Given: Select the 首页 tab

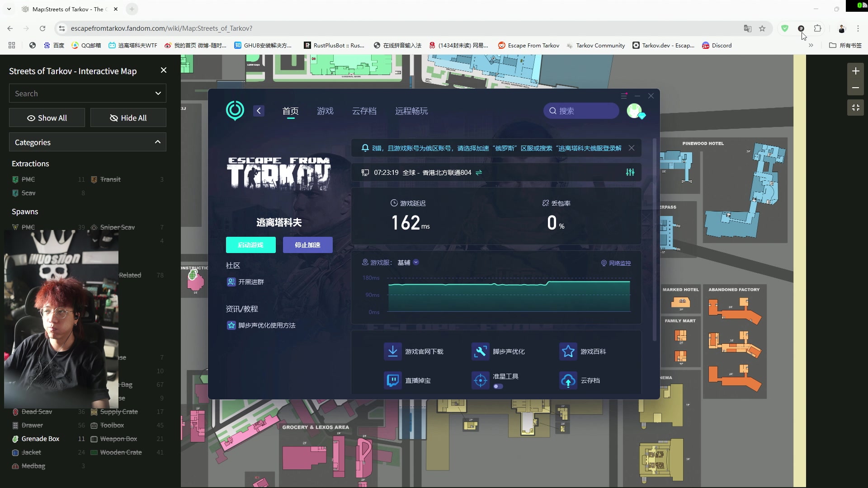Looking at the screenshot, I should (290, 111).
